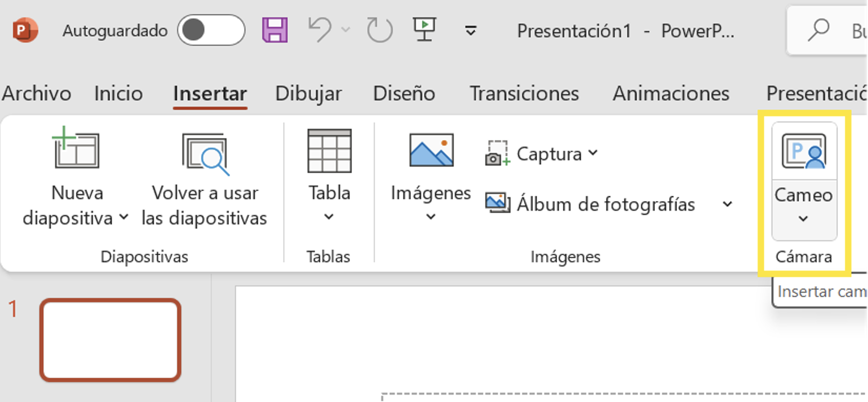868x402 pixels.
Task: Click the Cameo camera icon
Action: coord(803,151)
